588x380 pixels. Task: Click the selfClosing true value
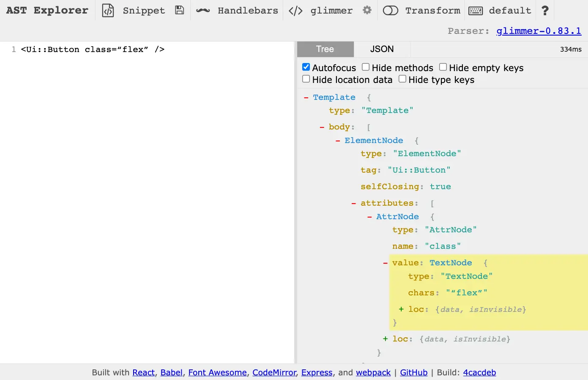click(x=440, y=187)
